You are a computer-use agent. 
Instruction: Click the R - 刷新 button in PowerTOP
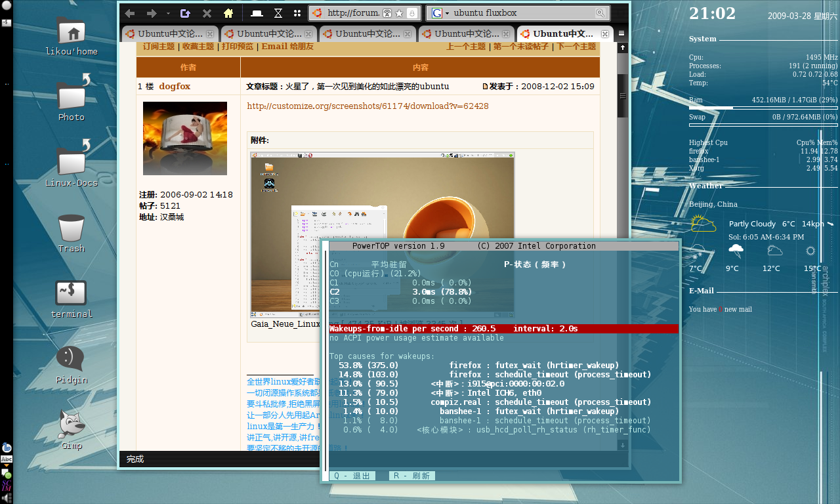411,476
